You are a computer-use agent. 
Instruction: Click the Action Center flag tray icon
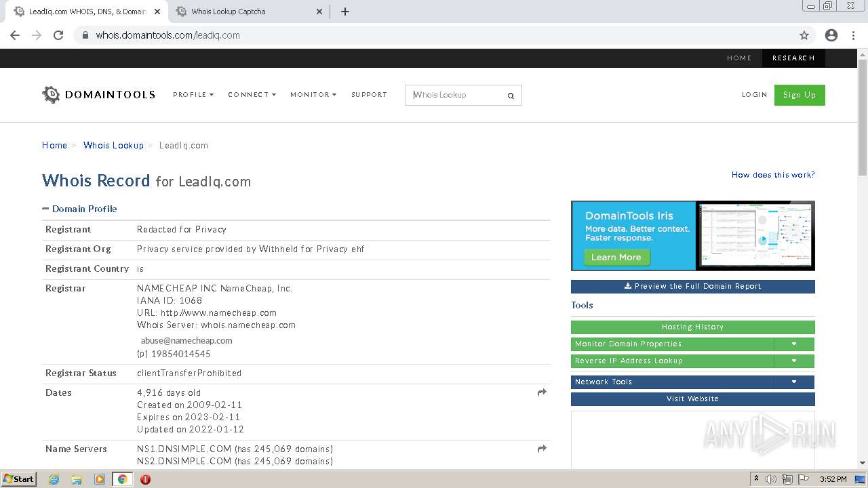(x=804, y=479)
